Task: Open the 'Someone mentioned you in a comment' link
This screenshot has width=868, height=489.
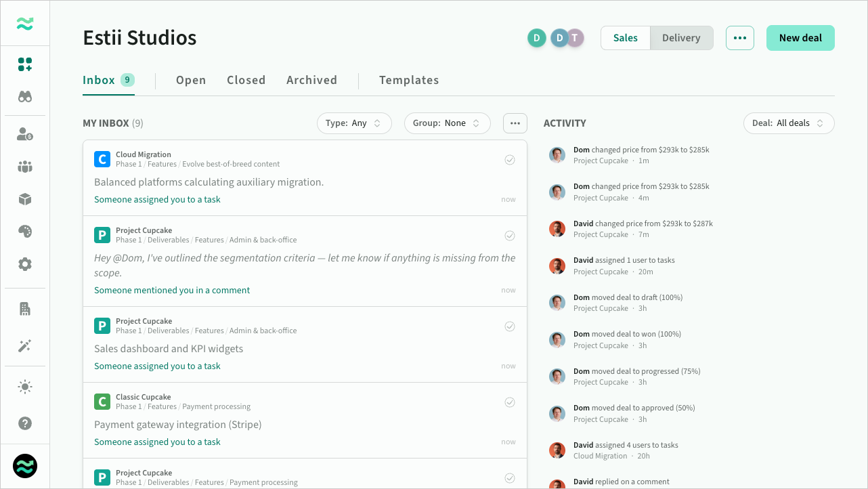Action: pos(172,290)
